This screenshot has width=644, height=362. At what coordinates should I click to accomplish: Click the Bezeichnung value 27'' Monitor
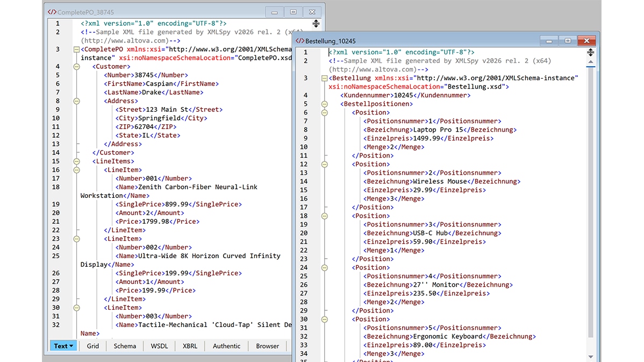point(436,285)
